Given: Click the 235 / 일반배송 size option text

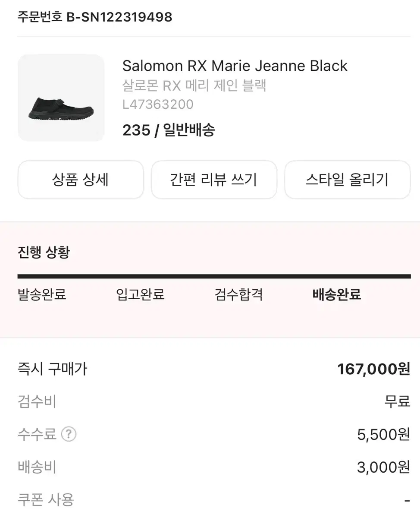Looking at the screenshot, I should 169,130.
